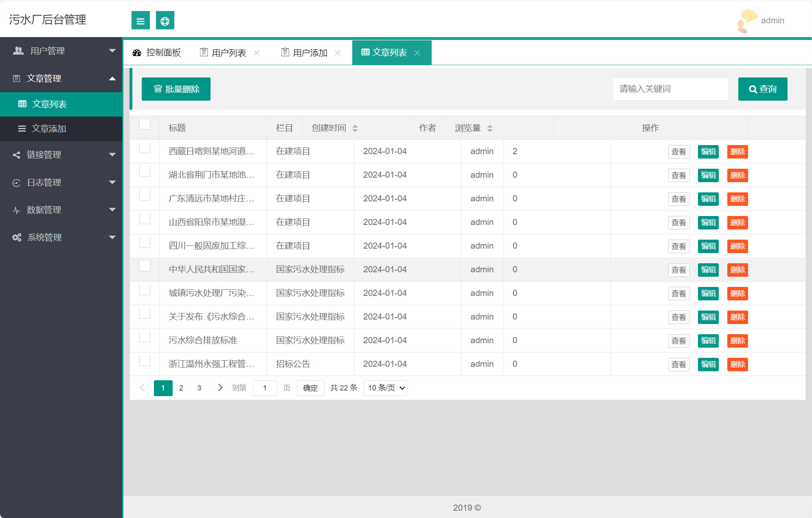Select the 数据管理 waveform icon
The image size is (812, 518).
[16, 210]
